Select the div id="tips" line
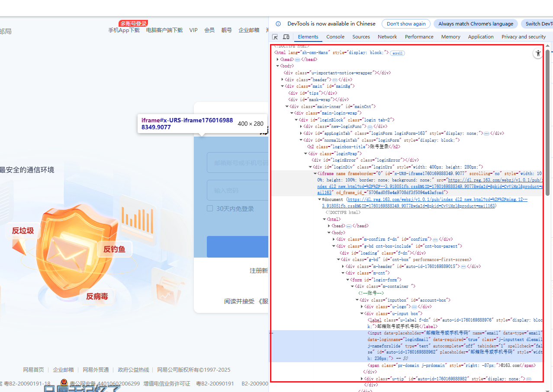553x392 pixels. (312, 93)
